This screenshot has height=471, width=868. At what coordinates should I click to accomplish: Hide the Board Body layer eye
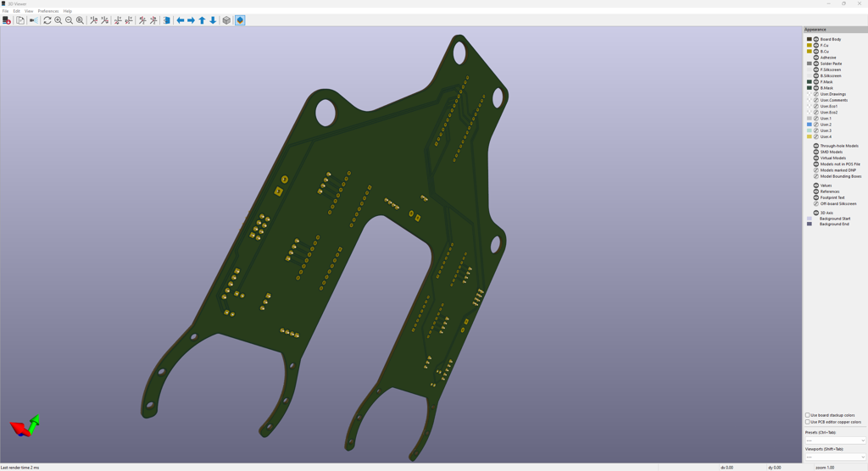pos(816,39)
